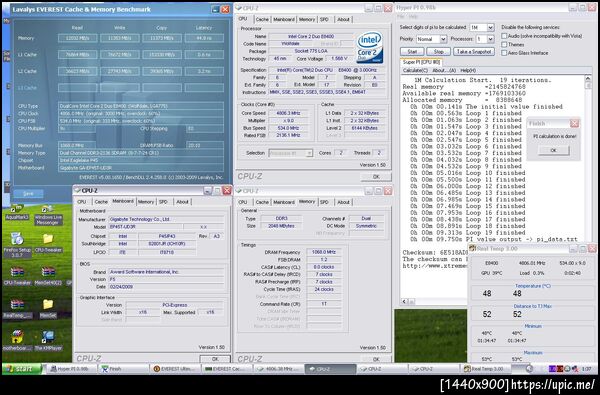Click Start button in Hyper PI
The image size is (600, 395).
pos(412,52)
